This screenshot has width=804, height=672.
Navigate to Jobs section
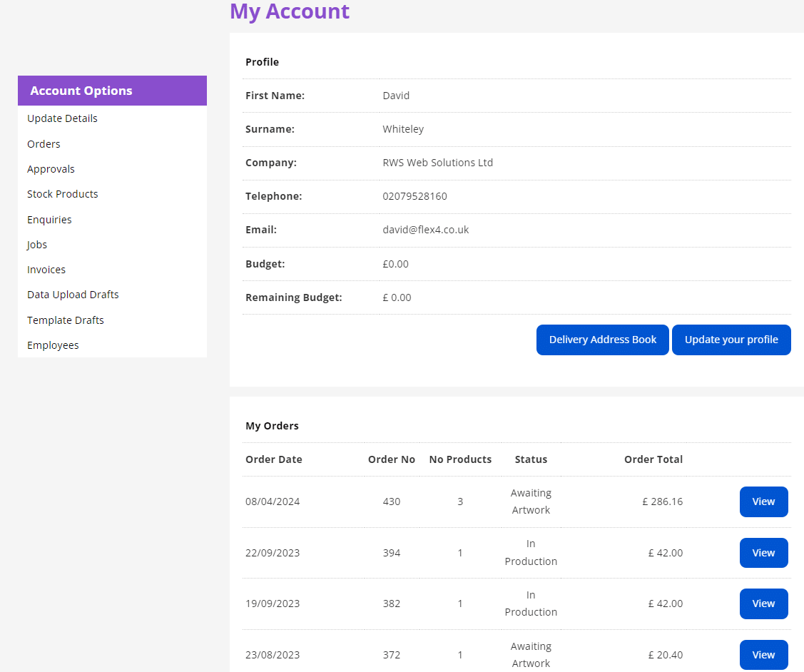coord(37,245)
